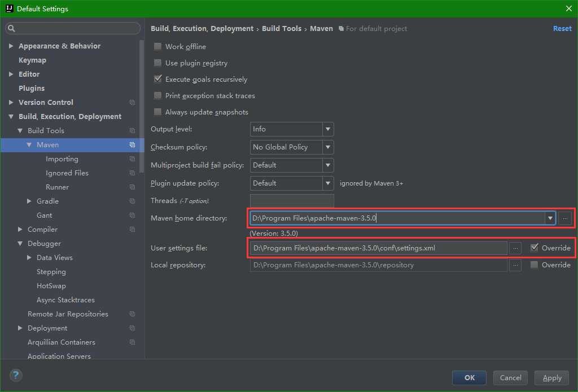Screen dimensions: 578x392
Task: Uncheck Execute goals recursively
Action: [158, 79]
